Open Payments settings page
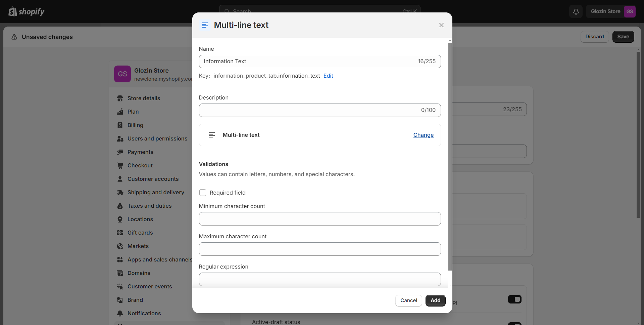Viewport: 644px width, 325px height. 140,152
